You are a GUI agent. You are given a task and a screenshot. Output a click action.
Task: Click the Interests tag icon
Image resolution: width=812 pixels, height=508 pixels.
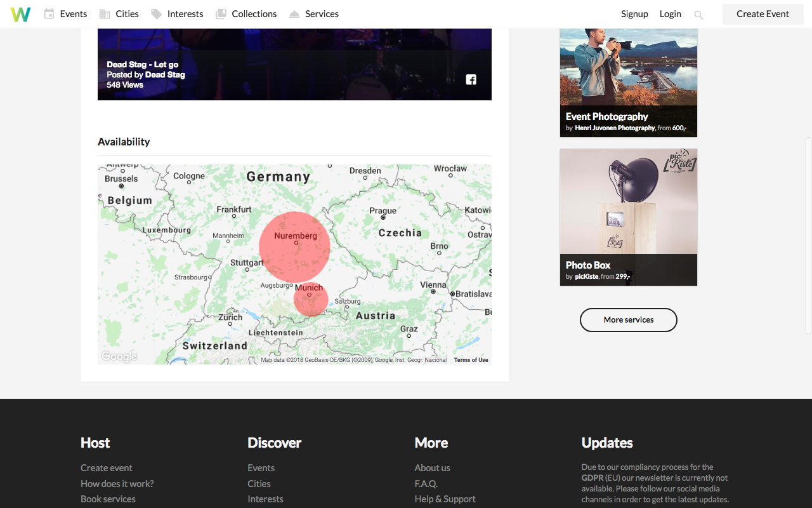tap(156, 14)
